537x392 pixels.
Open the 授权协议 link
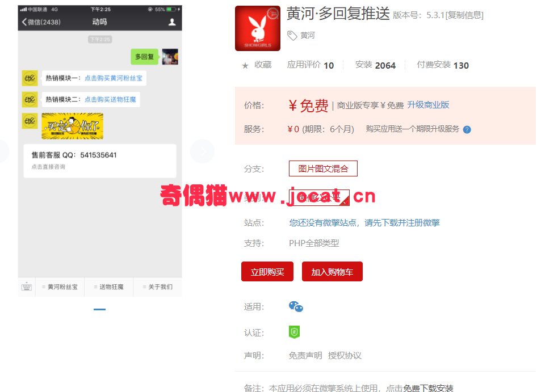tap(345, 356)
